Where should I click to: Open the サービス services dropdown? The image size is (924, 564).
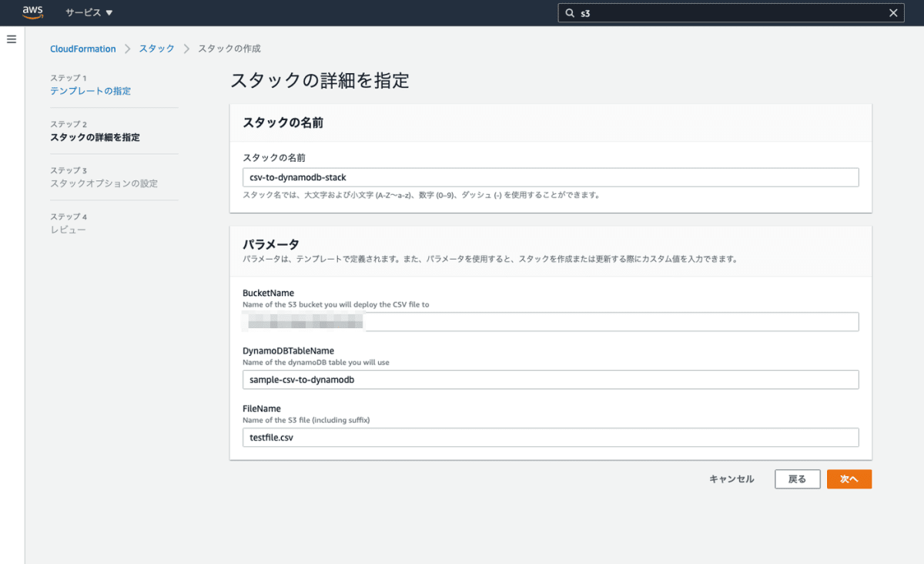coord(89,13)
